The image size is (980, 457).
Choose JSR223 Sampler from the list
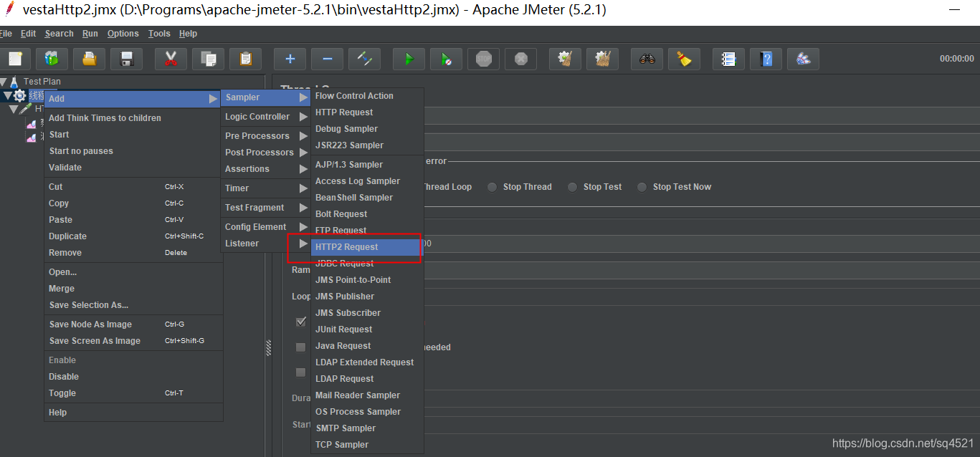(367, 145)
